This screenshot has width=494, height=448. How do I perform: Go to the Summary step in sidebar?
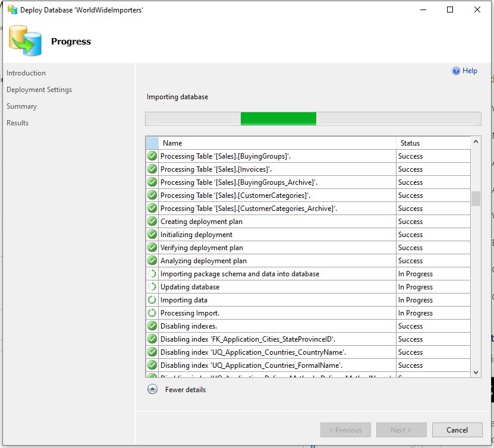(x=22, y=106)
